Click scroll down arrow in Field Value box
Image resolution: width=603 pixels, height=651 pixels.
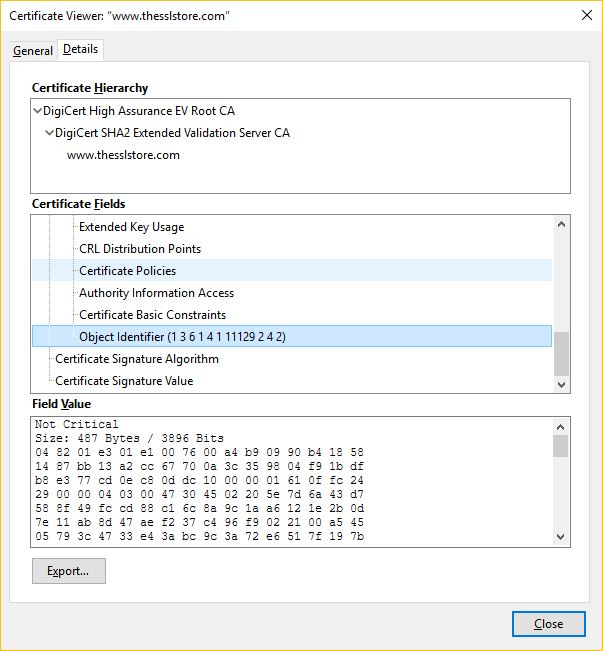(x=561, y=538)
